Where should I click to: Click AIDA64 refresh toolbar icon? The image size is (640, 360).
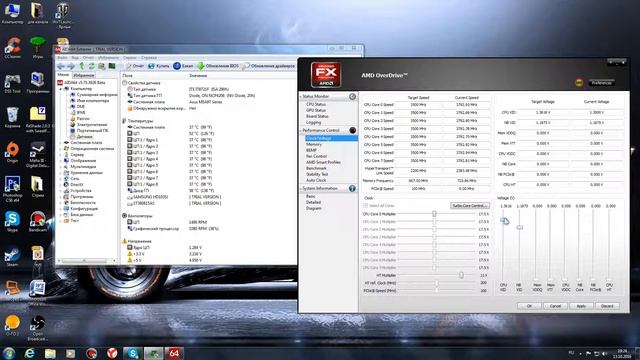coord(91,66)
